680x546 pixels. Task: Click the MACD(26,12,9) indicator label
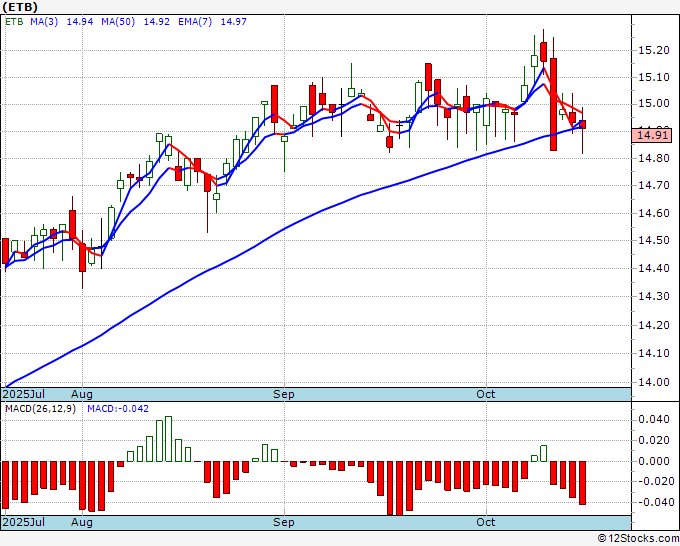tap(40, 409)
